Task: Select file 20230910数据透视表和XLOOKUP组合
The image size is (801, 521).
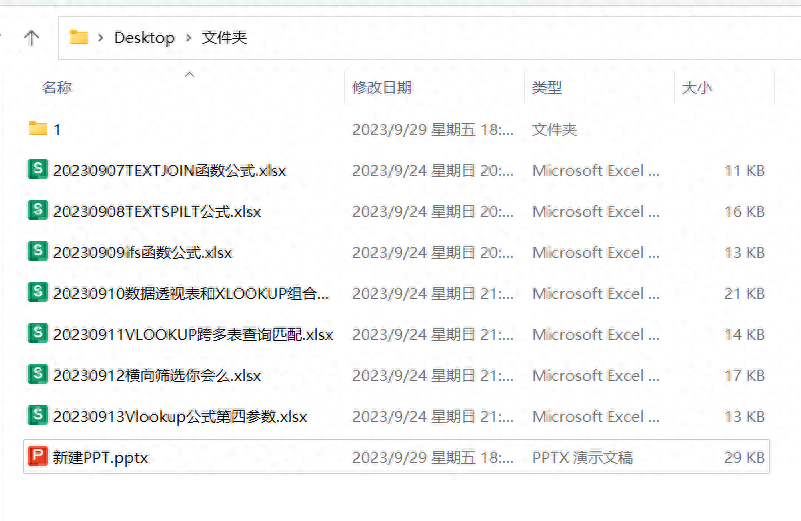Action: [x=191, y=293]
